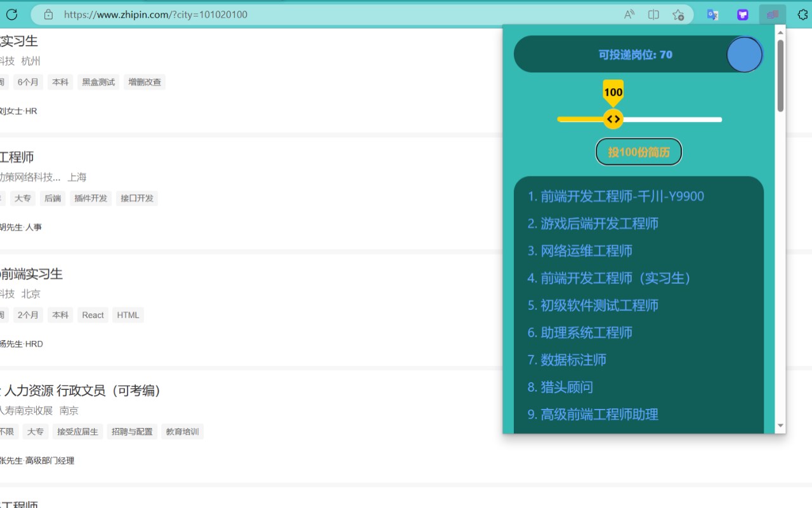The height and width of the screenshot is (508, 812).
Task: Click the popup scrollbar down arrow
Action: click(x=780, y=425)
